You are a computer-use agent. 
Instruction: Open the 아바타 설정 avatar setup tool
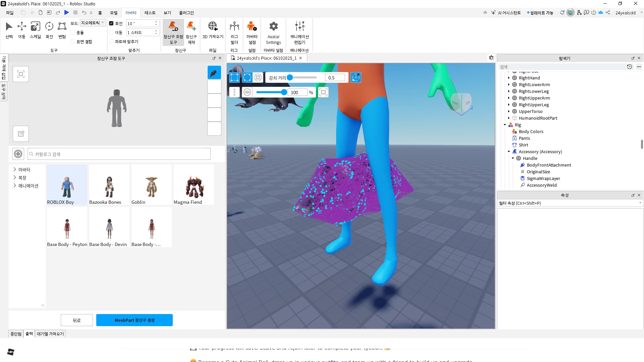click(x=252, y=32)
